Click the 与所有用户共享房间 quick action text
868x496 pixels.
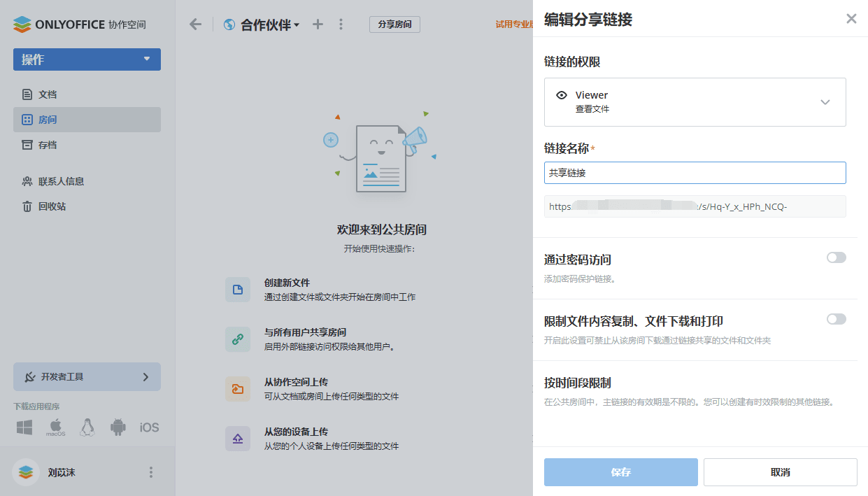[305, 332]
